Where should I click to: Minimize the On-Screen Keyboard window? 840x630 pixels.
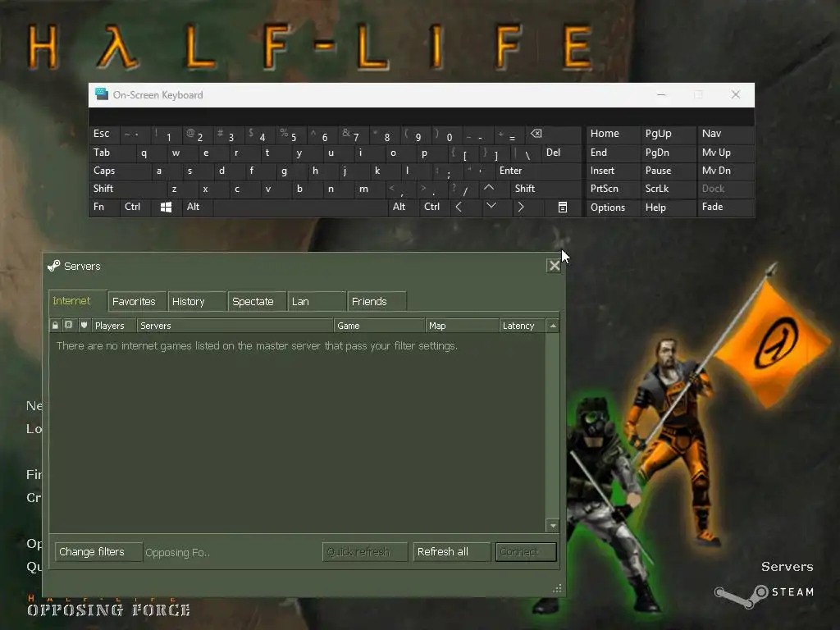coord(661,94)
